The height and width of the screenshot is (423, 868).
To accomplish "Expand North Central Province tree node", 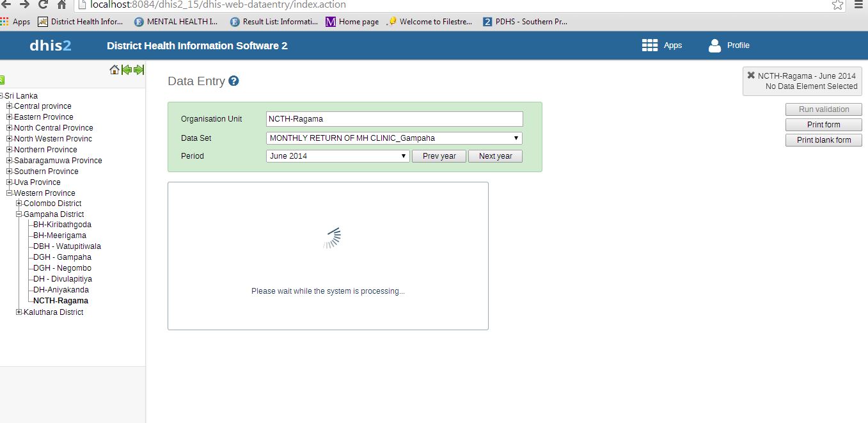I will point(10,128).
